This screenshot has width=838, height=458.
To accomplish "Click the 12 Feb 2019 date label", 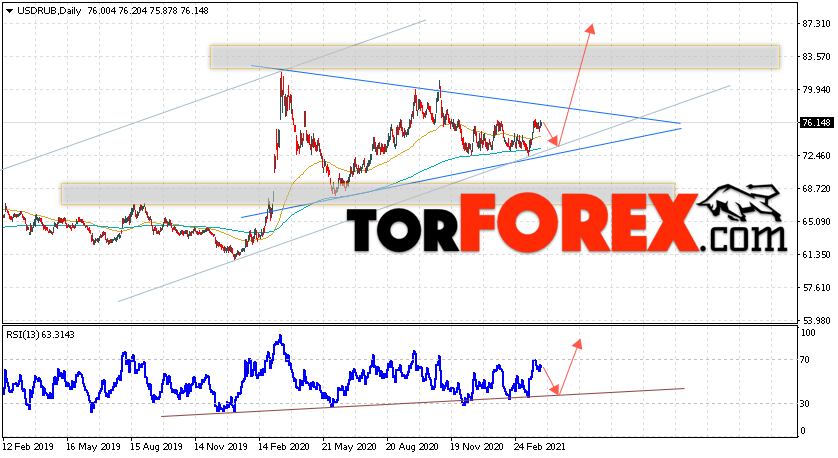I will point(28,446).
